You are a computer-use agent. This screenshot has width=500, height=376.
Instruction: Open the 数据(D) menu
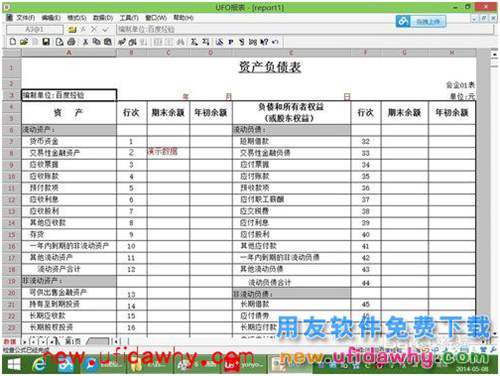click(x=103, y=17)
